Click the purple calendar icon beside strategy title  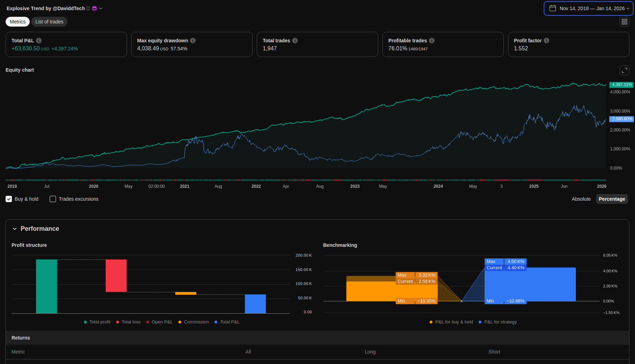[x=94, y=8]
